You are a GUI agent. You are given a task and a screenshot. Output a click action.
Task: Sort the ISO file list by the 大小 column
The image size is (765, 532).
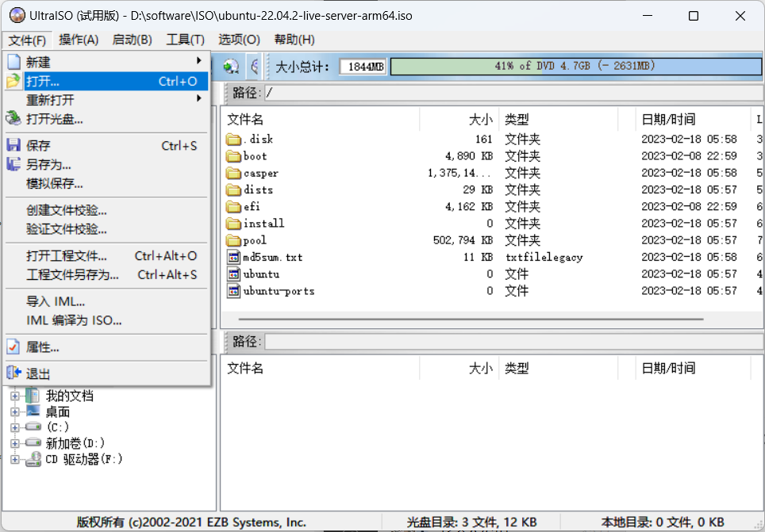tap(459, 120)
